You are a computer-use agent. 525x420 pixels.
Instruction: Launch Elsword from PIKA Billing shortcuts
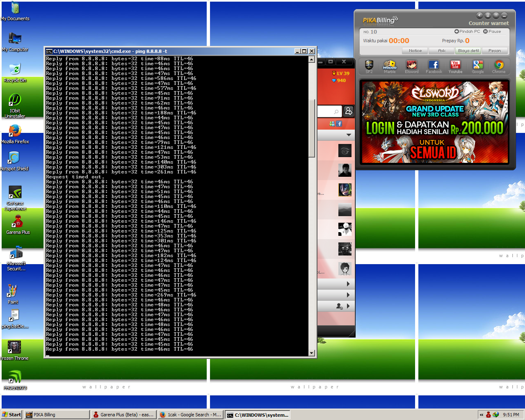(411, 66)
